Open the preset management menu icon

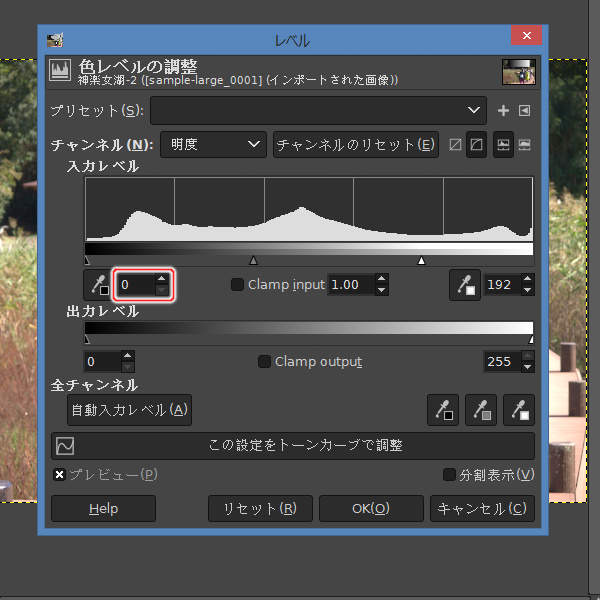tap(524, 111)
